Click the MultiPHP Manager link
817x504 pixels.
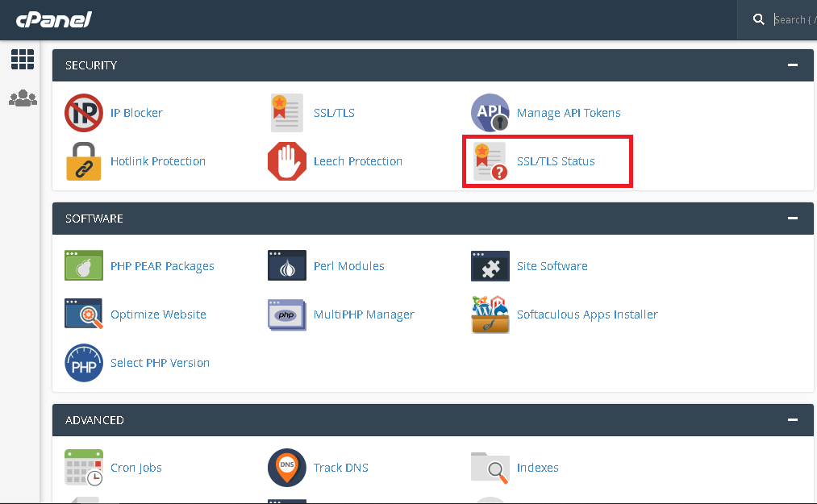[x=364, y=314]
